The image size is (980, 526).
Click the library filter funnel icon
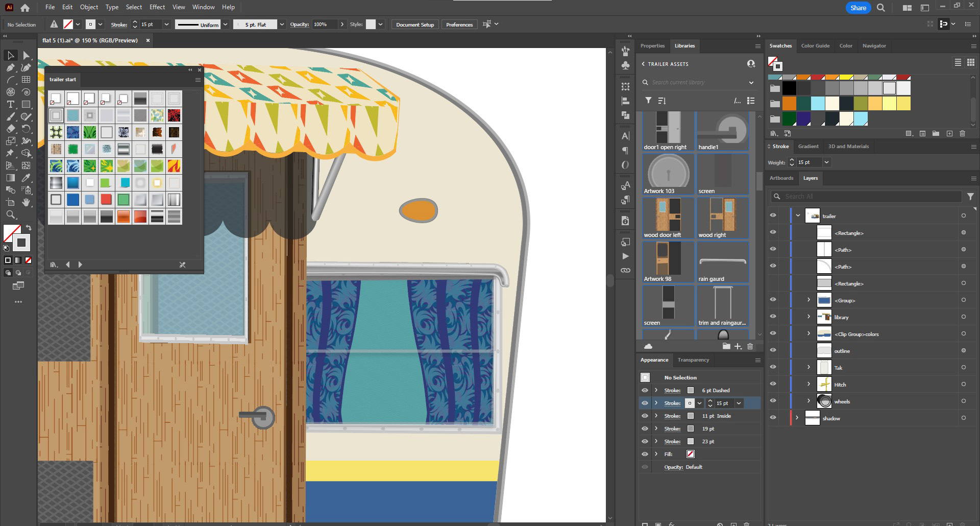click(x=648, y=101)
